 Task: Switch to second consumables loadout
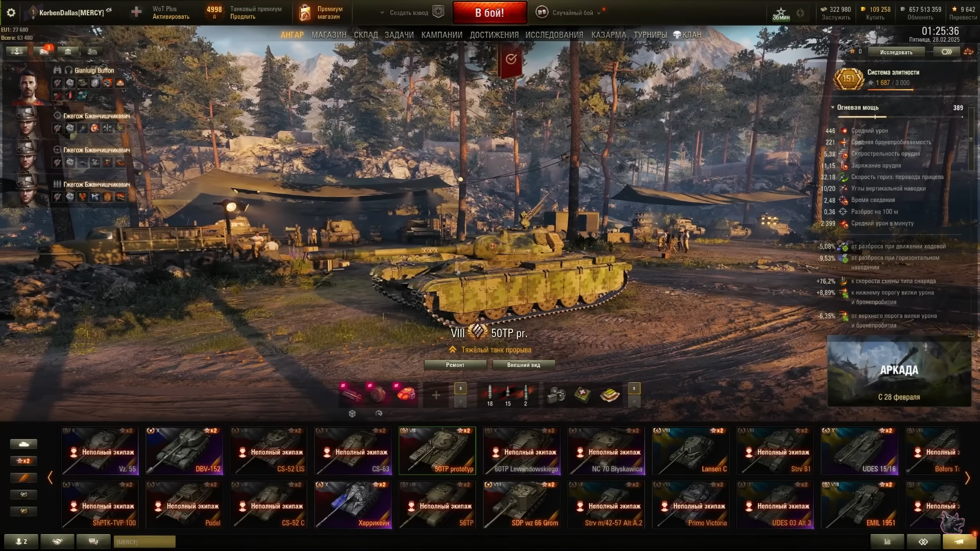click(x=634, y=402)
